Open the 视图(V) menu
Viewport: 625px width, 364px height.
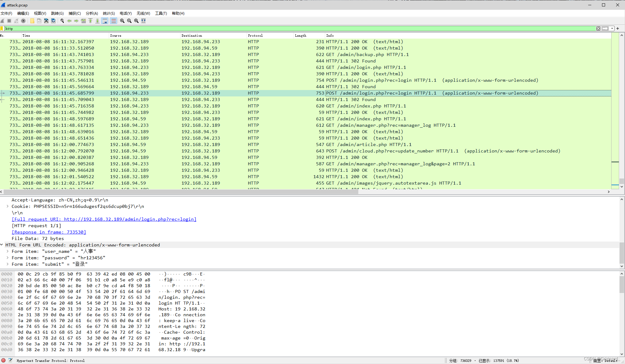[x=40, y=13]
